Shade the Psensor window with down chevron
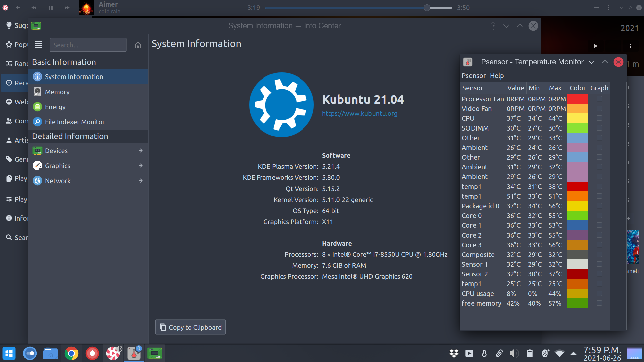Viewport: 644px width, 362px height. pyautogui.click(x=592, y=62)
